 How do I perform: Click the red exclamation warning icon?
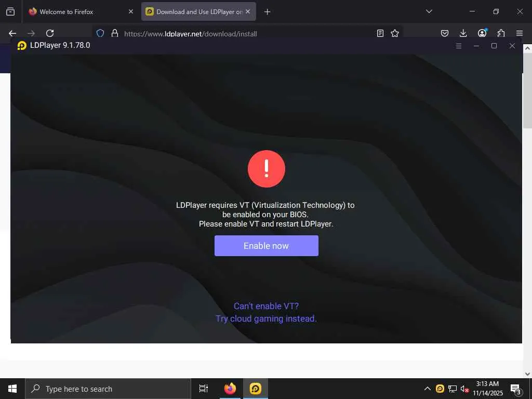pyautogui.click(x=267, y=169)
